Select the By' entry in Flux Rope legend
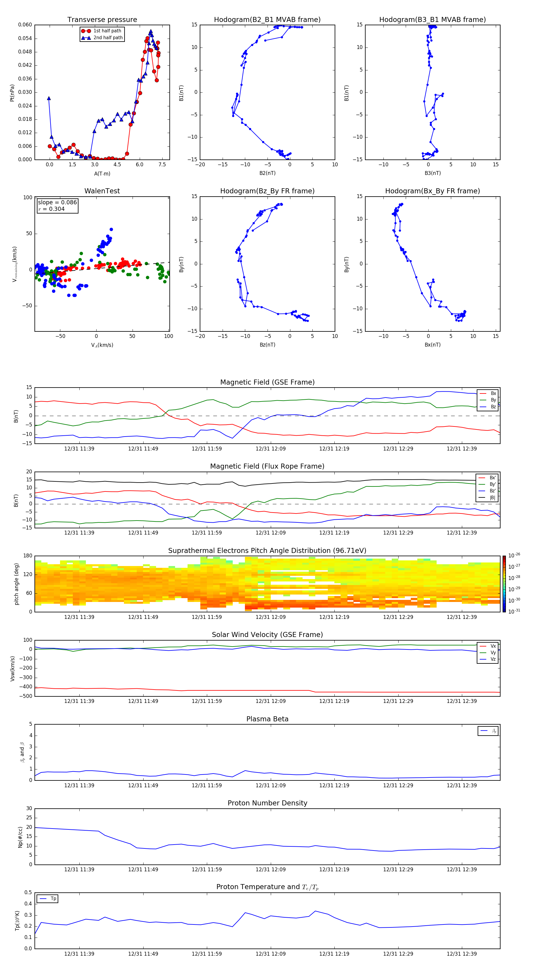 coord(487,484)
